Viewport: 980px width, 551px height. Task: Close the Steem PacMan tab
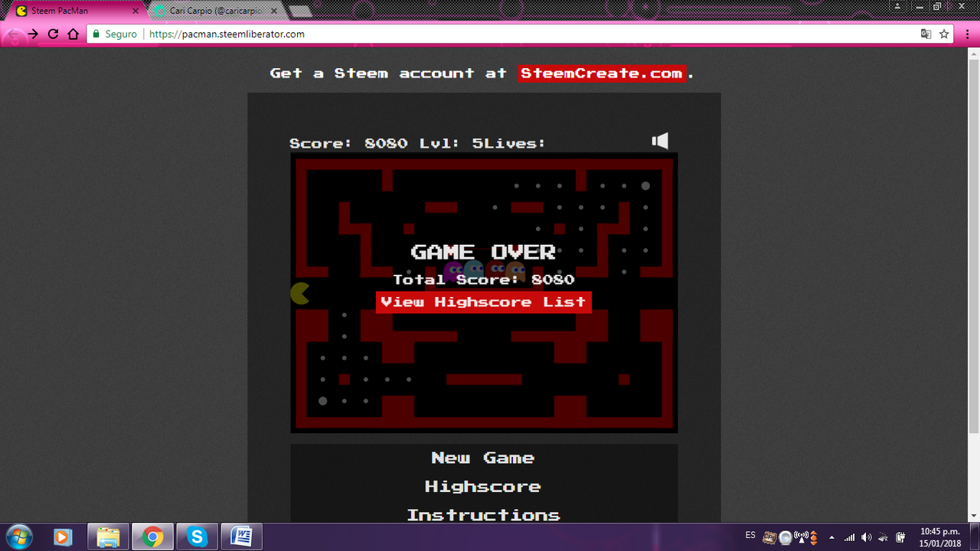tap(136, 11)
